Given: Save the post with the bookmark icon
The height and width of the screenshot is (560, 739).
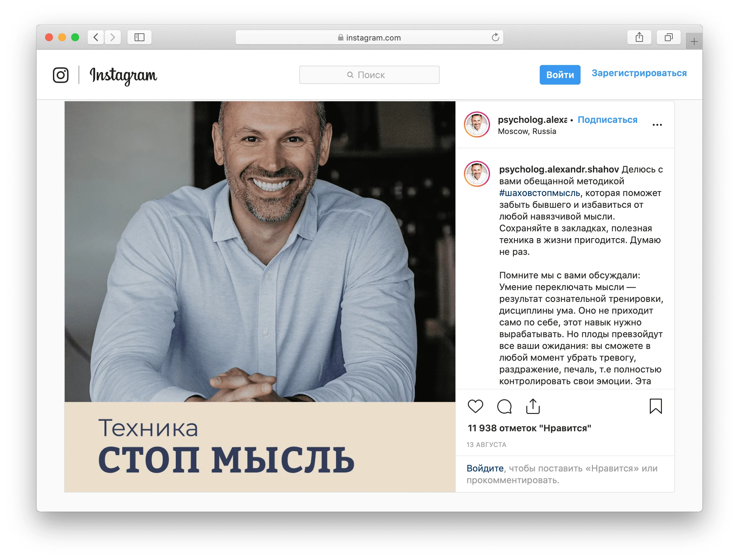Looking at the screenshot, I should (x=655, y=406).
